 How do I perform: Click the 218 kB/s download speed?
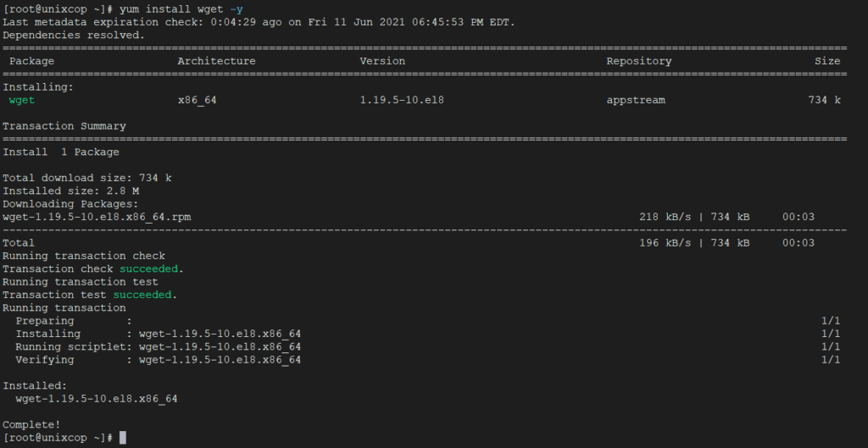click(x=665, y=217)
